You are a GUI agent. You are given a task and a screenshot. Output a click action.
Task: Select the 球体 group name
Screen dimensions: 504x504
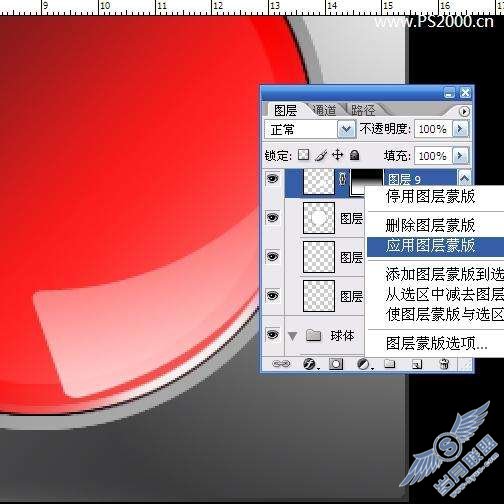(x=342, y=336)
